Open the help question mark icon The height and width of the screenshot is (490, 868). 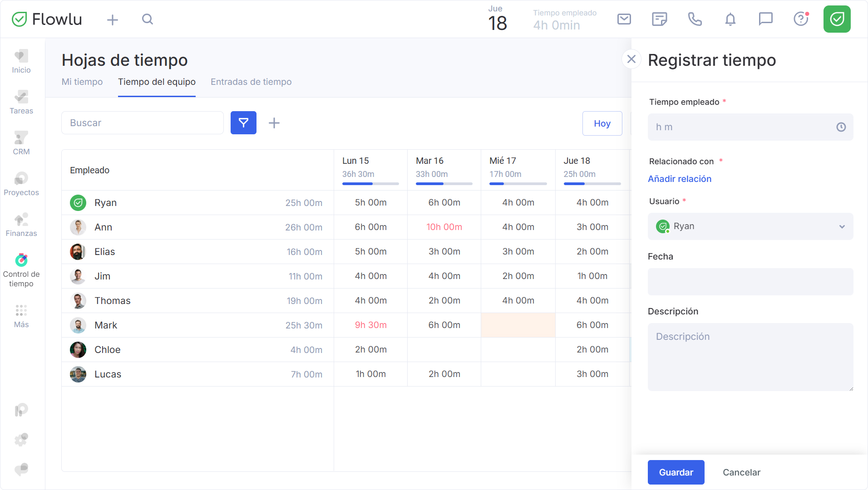[801, 19]
